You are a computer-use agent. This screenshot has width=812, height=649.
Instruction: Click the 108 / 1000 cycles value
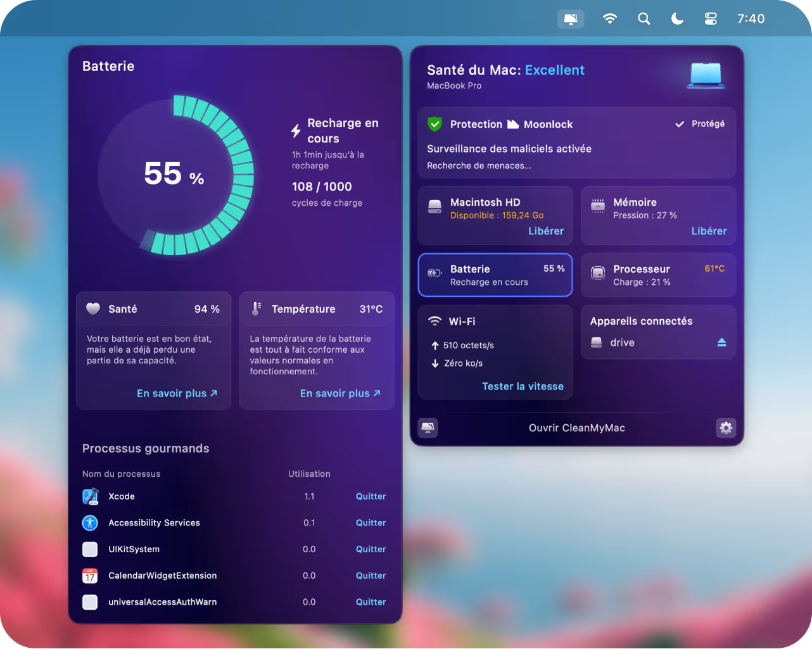pos(322,187)
